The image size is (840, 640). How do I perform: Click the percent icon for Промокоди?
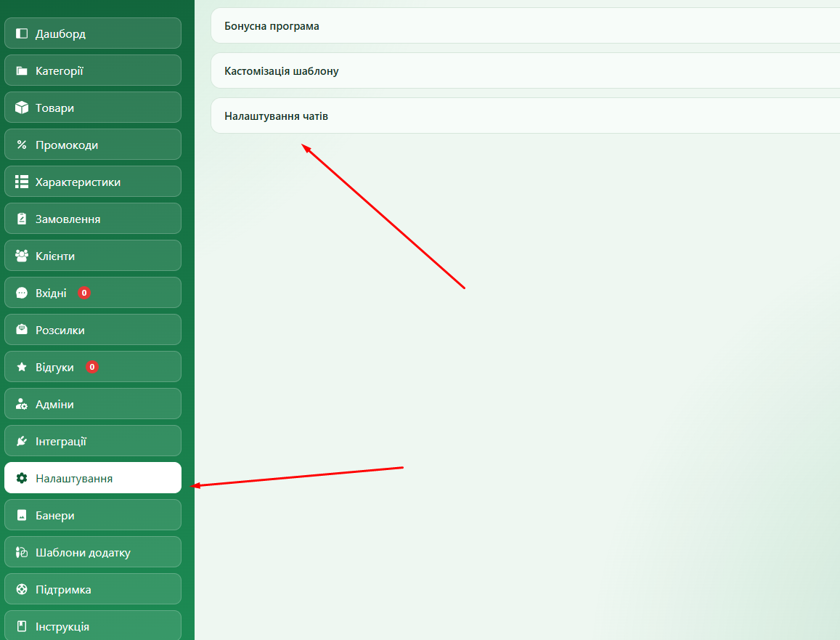pos(22,145)
